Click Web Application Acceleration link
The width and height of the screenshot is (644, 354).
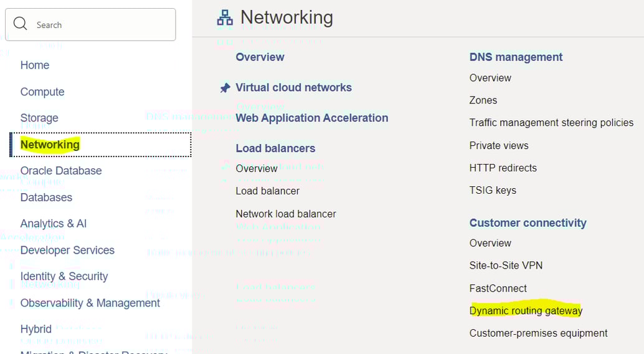pos(311,118)
